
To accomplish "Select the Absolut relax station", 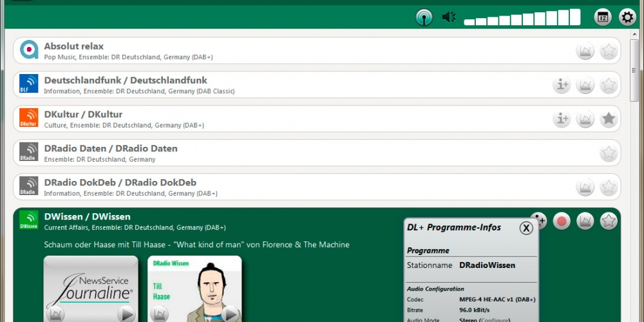I will [x=317, y=51].
